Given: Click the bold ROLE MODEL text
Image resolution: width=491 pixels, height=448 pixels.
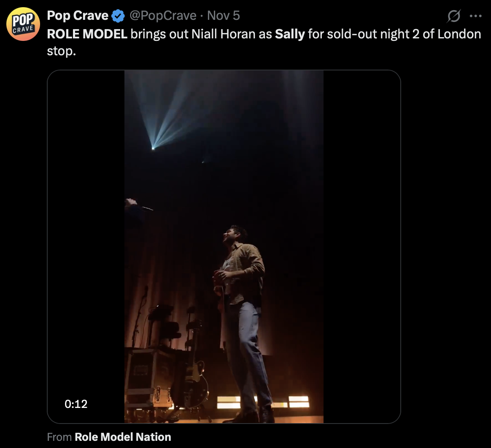Looking at the screenshot, I should click(x=87, y=34).
